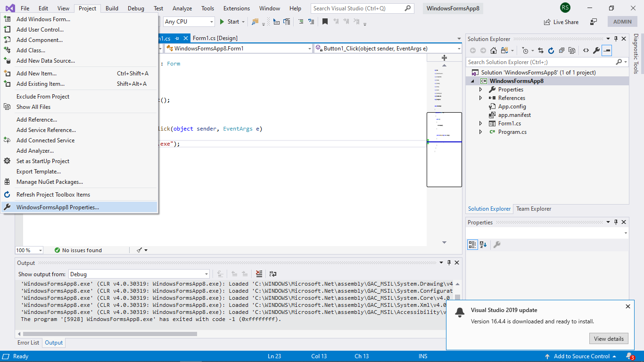Screen dimensions: 644x362
Task: Click the bookmark toggle icon in toolbar
Action: 325,22
